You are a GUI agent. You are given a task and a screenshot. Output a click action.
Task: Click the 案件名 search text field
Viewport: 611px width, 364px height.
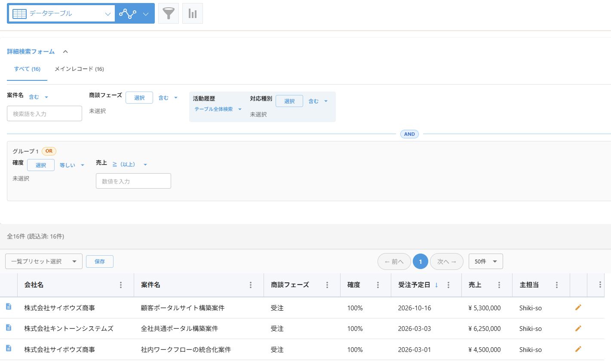tap(44, 114)
